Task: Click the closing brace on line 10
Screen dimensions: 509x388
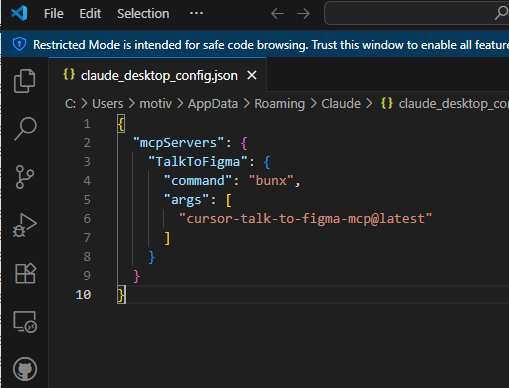Action: [121, 295]
